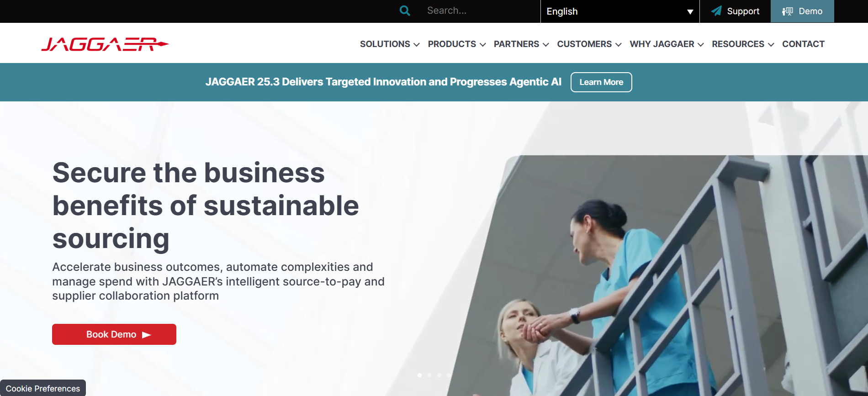Expand the Solutions menu chevron
868x396 pixels.
(417, 45)
